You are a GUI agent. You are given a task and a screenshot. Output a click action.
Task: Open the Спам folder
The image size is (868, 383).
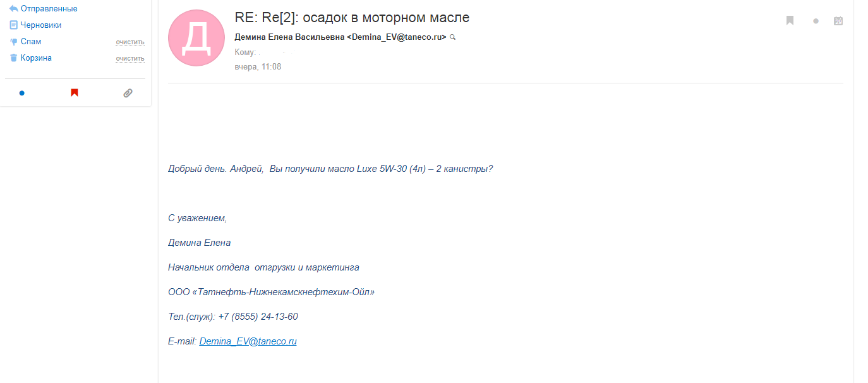coord(31,42)
